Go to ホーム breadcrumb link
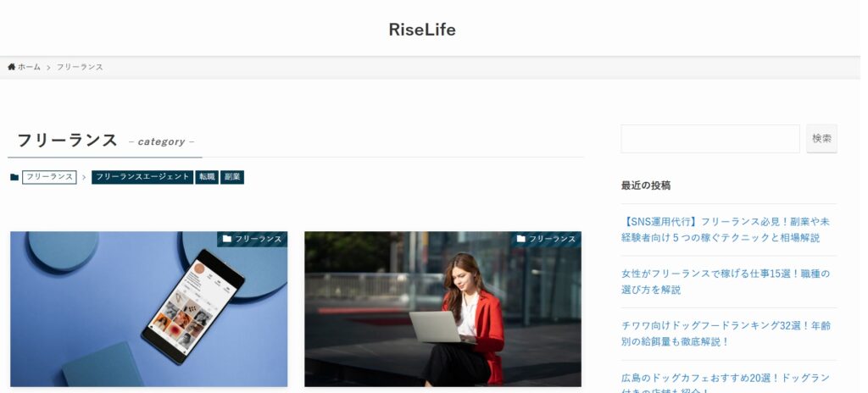This screenshot has height=393, width=868. tap(29, 67)
